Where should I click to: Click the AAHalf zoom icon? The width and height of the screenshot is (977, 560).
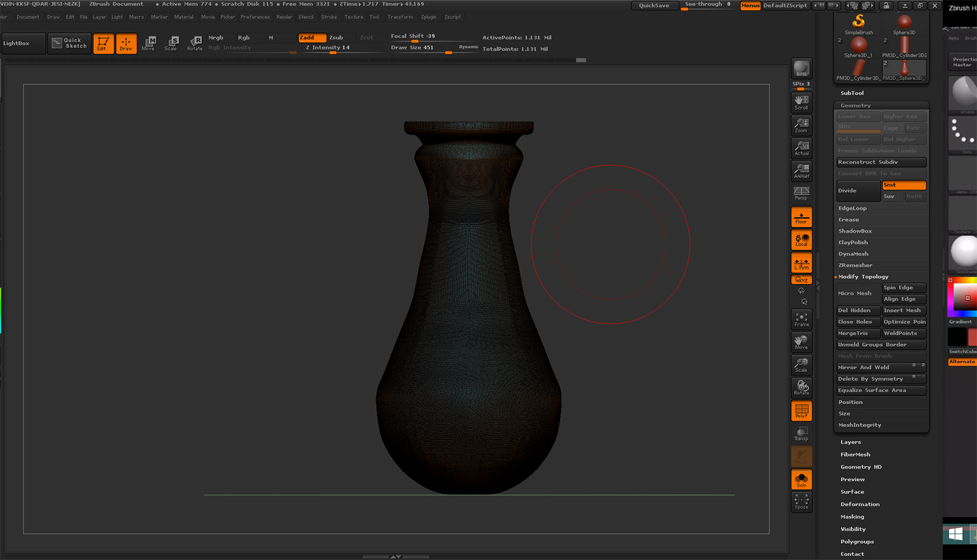[801, 171]
